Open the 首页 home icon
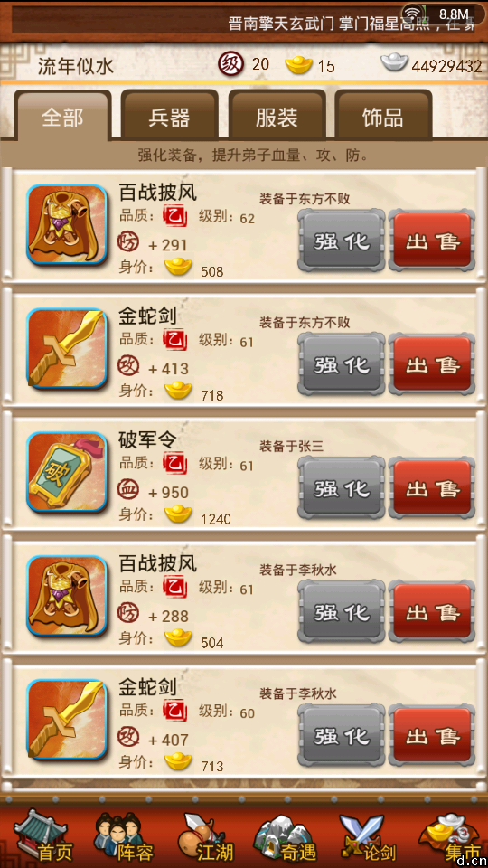Viewport: 488px width, 868px height. coord(42,835)
